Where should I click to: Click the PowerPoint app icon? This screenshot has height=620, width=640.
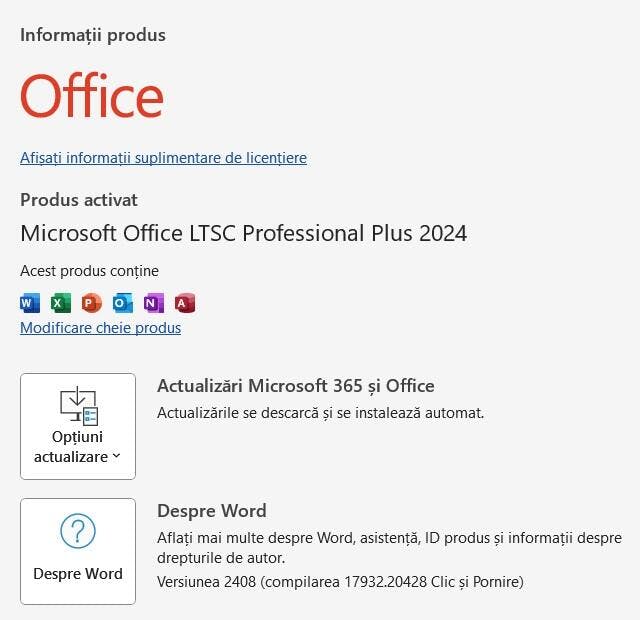[92, 303]
